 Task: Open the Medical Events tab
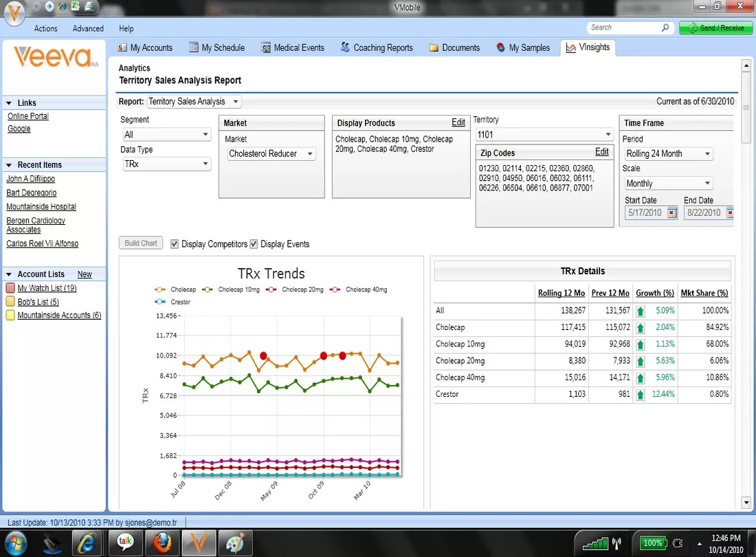[x=293, y=47]
